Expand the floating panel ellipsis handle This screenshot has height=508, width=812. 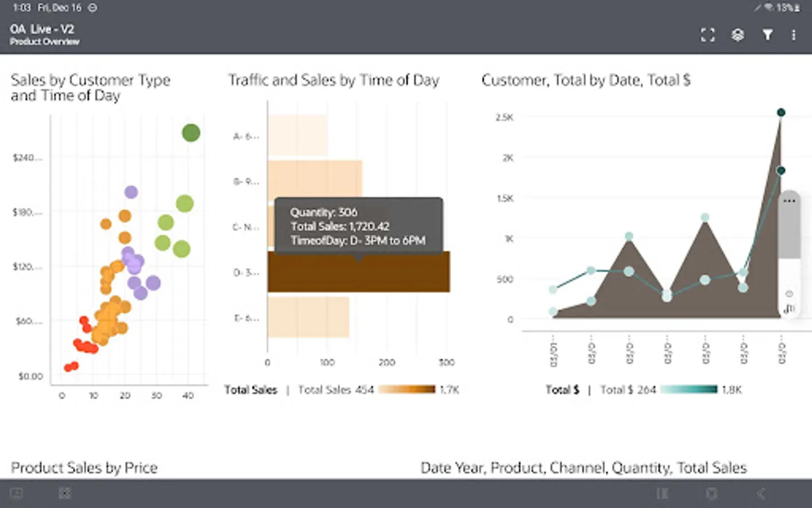pyautogui.click(x=789, y=201)
